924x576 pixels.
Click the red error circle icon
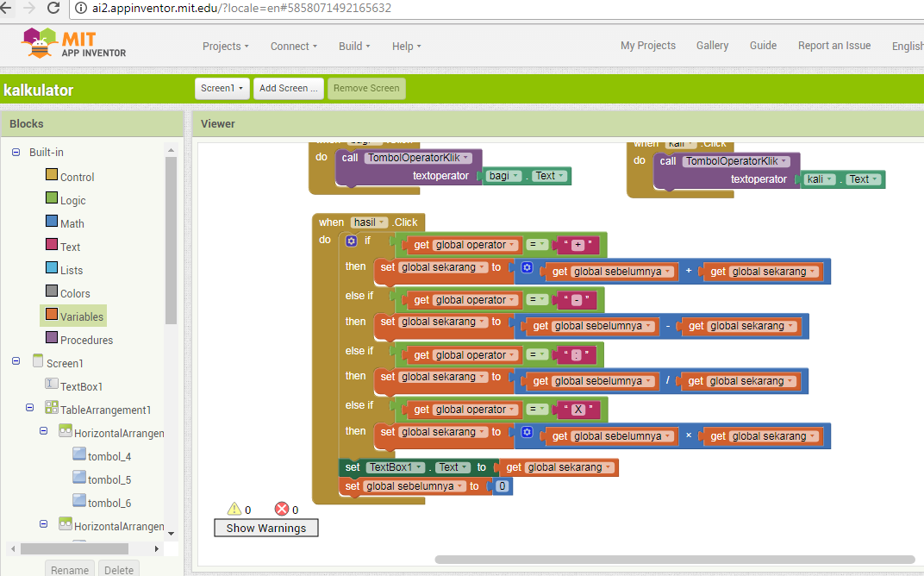click(282, 509)
